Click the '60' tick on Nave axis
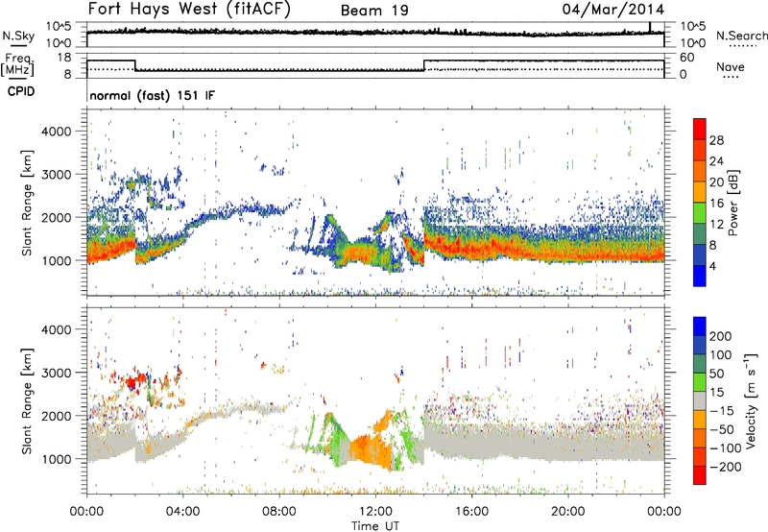The height and width of the screenshot is (532, 768). point(687,58)
